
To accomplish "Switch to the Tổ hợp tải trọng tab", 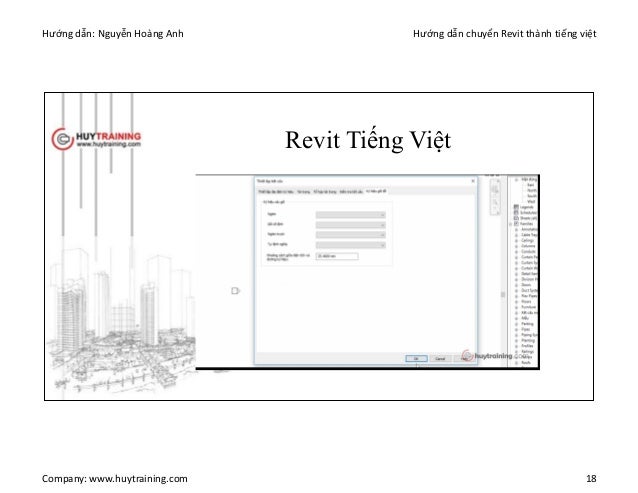I will pyautogui.click(x=325, y=192).
